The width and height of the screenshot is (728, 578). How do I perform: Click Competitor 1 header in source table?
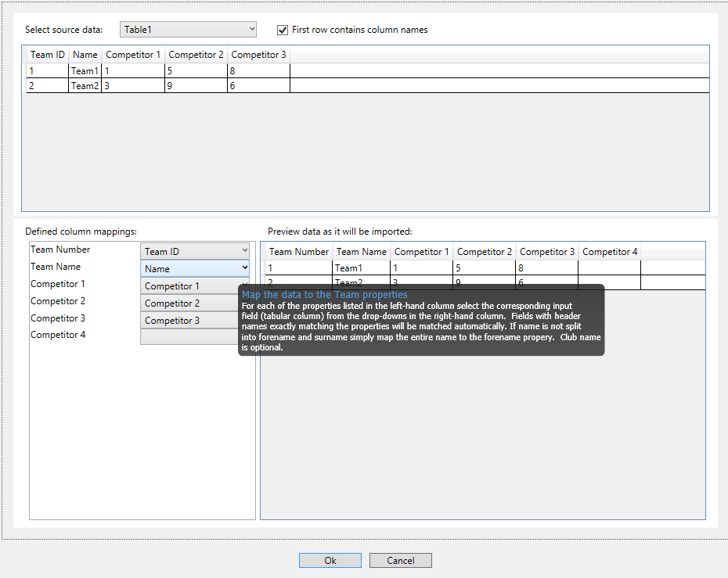[x=133, y=55]
